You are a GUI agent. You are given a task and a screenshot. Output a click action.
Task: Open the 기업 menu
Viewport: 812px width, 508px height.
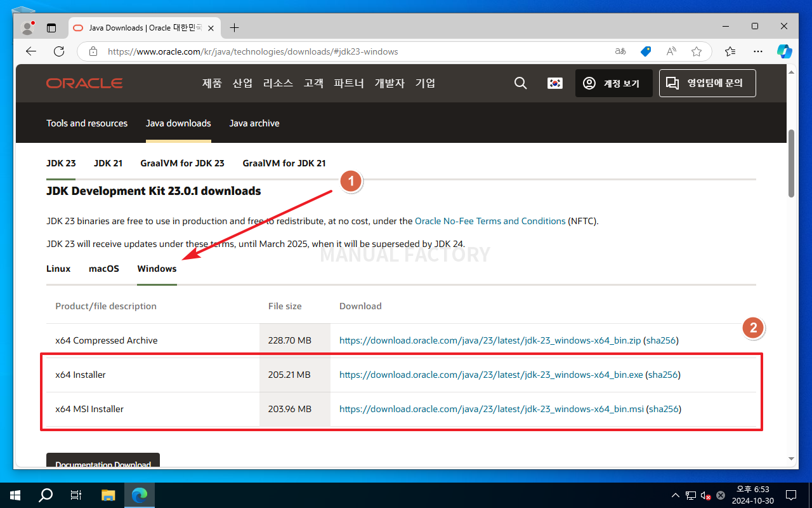point(425,83)
